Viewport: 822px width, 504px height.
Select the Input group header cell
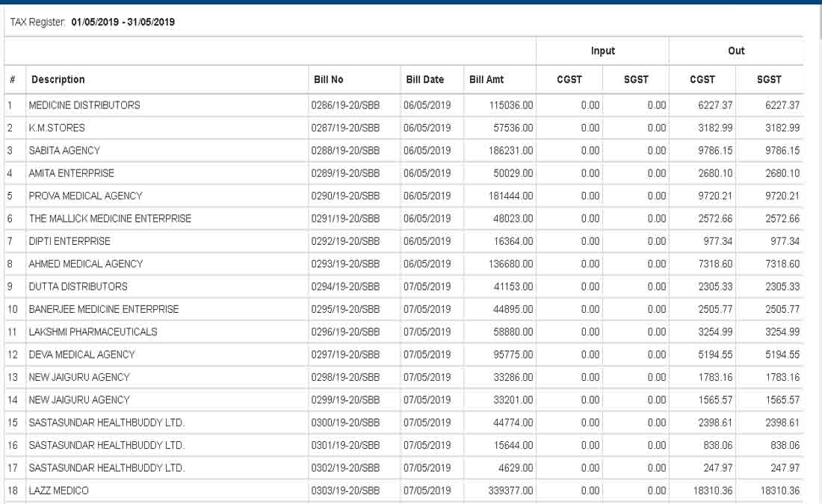(602, 51)
